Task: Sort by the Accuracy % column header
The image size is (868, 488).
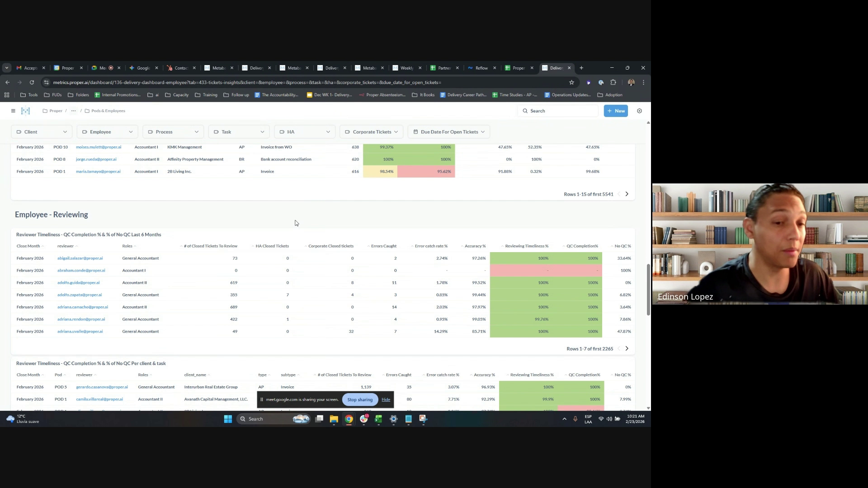Action: (x=475, y=246)
